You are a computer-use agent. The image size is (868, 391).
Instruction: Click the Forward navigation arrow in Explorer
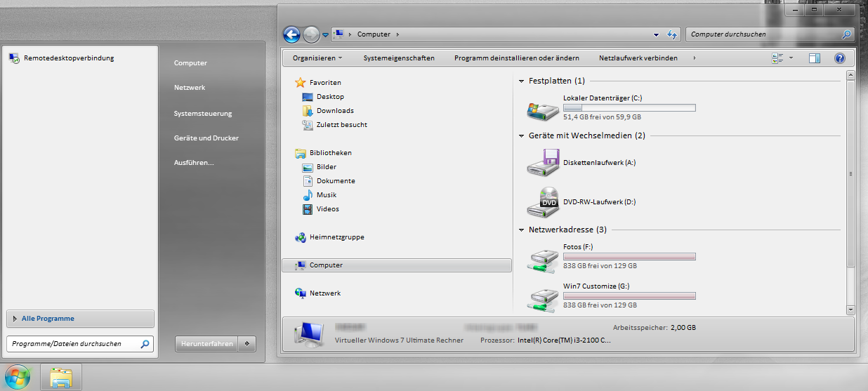312,34
